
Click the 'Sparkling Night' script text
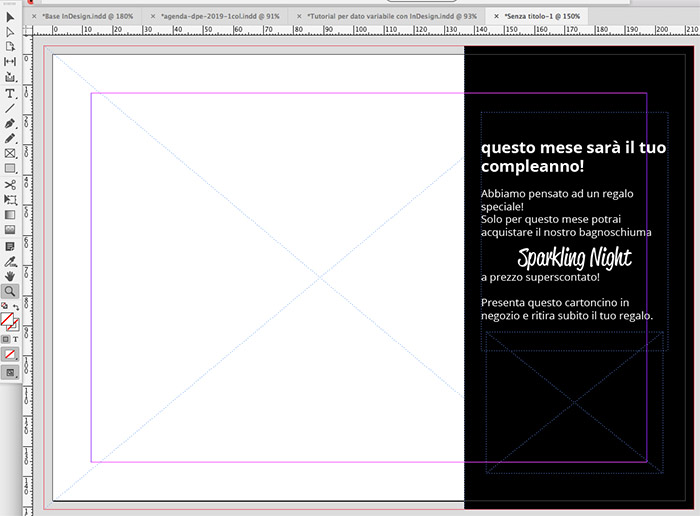574,258
